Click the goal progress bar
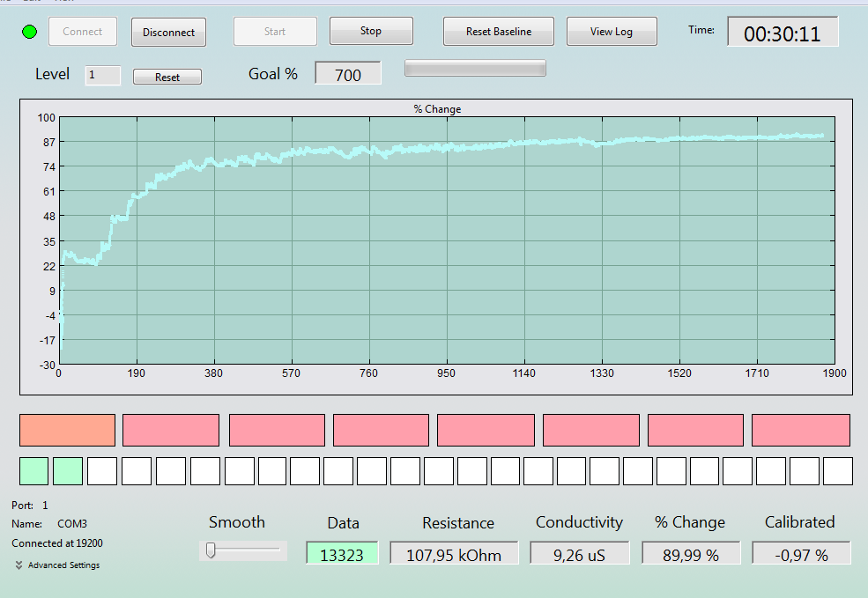This screenshot has height=598, width=868. pos(475,68)
